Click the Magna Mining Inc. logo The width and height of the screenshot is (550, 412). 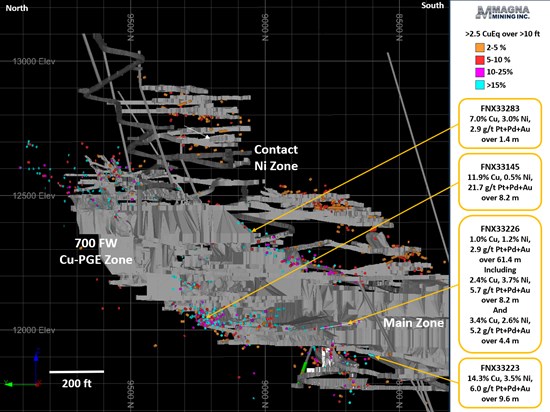[503, 12]
